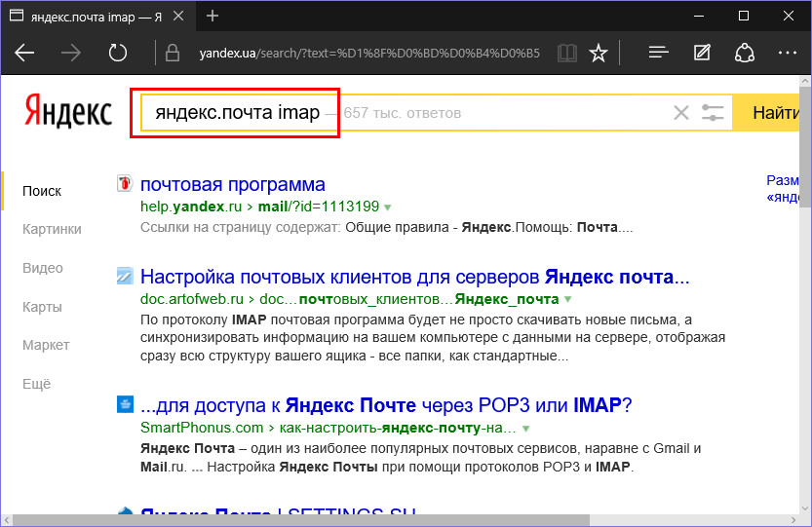Click the Share icon in toolbar

coord(745,53)
